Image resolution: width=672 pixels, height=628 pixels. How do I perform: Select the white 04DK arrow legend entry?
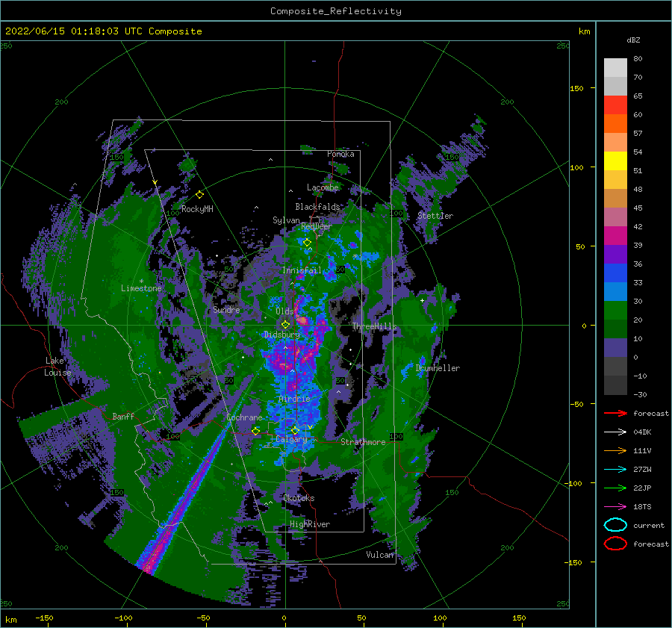[x=615, y=432]
